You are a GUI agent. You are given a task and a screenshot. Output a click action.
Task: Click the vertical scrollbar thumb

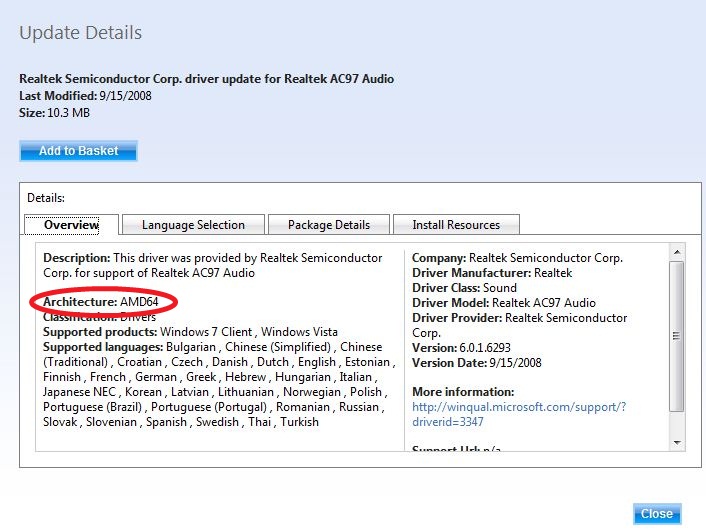tap(677, 336)
